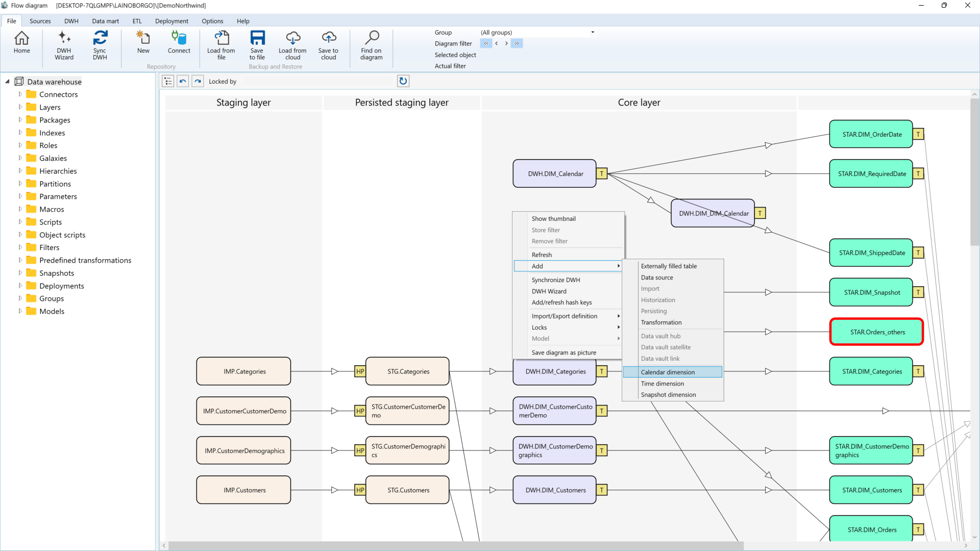Expand the Connectors tree node
Screen dimensions: 980x551
coord(20,94)
